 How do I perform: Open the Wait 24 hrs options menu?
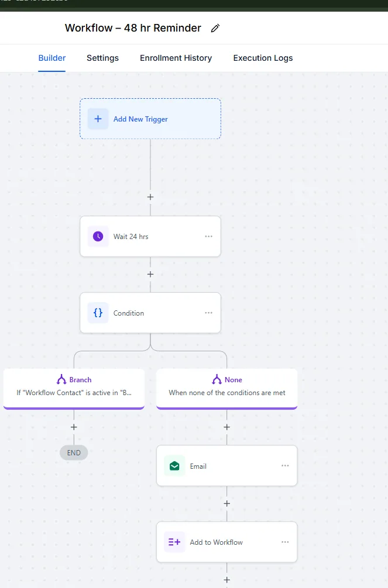208,236
